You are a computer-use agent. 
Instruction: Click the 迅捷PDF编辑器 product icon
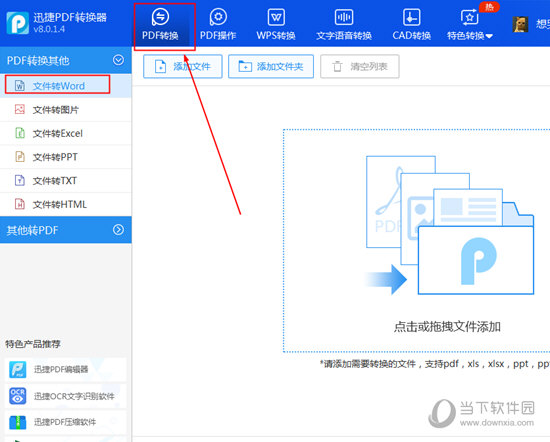click(18, 369)
